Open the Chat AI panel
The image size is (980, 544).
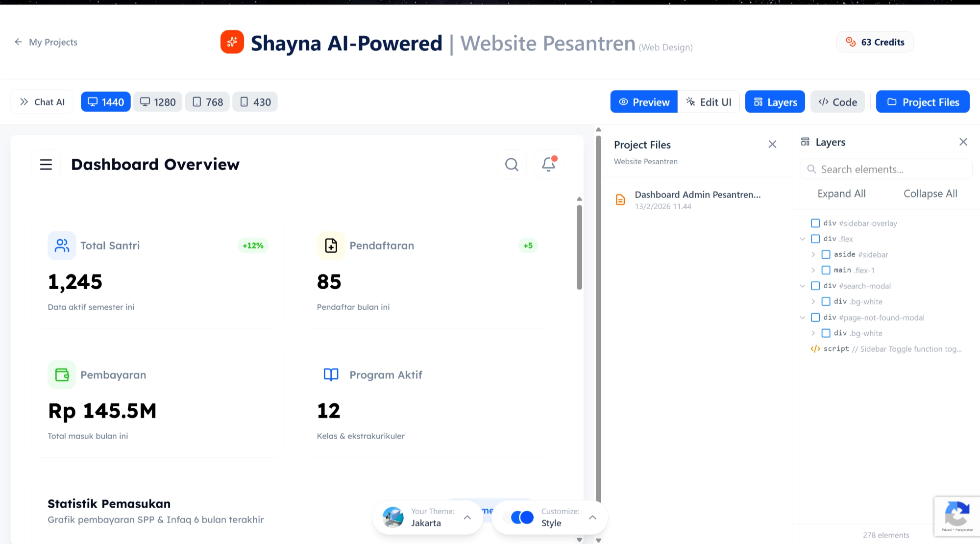[x=42, y=101]
